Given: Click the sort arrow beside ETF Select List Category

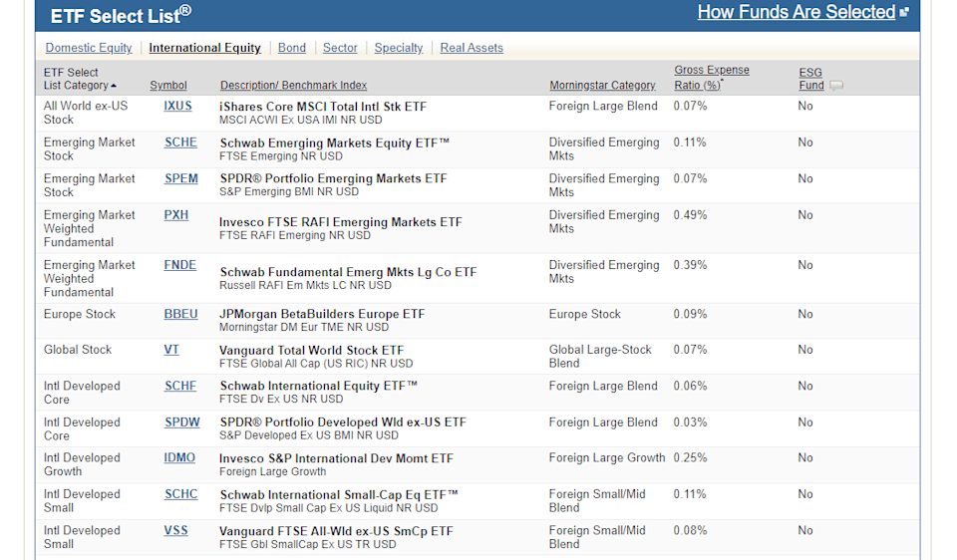Looking at the screenshot, I should (x=114, y=86).
